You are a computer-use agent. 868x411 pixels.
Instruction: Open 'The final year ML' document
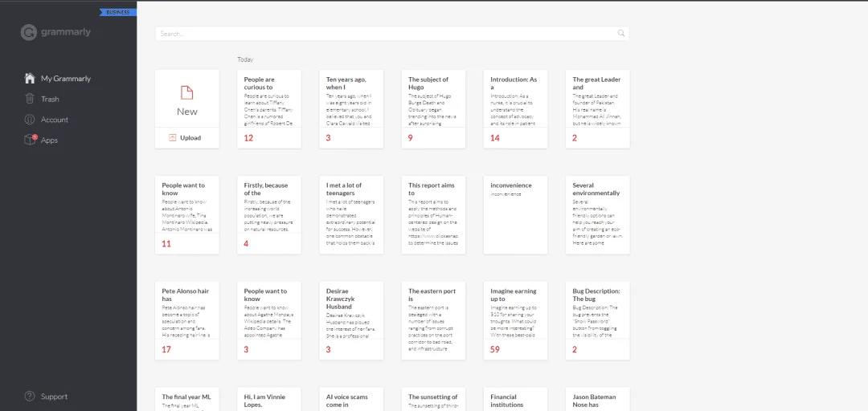pos(187,399)
